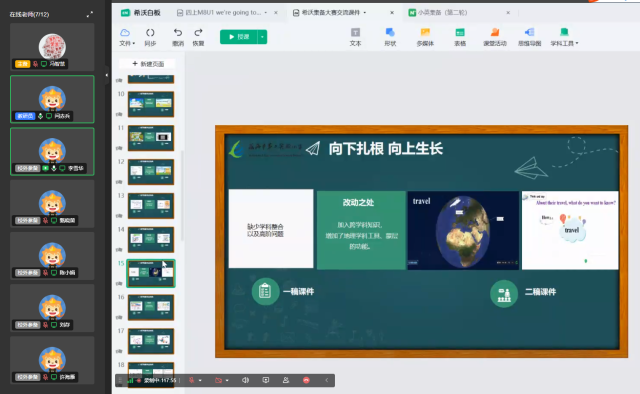The height and width of the screenshot is (394, 640).
Task: Select the 文本 text tool
Action: [355, 37]
